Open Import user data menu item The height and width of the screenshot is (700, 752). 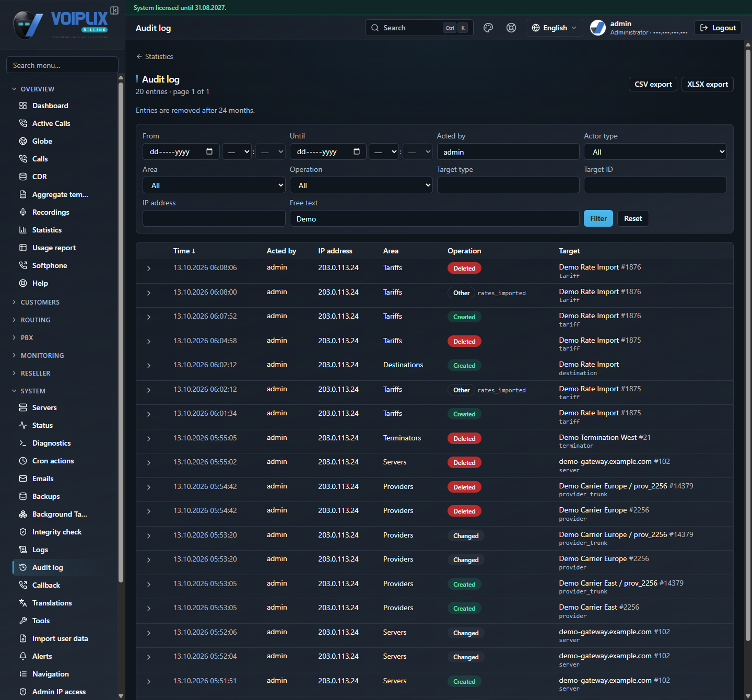pyautogui.click(x=60, y=638)
